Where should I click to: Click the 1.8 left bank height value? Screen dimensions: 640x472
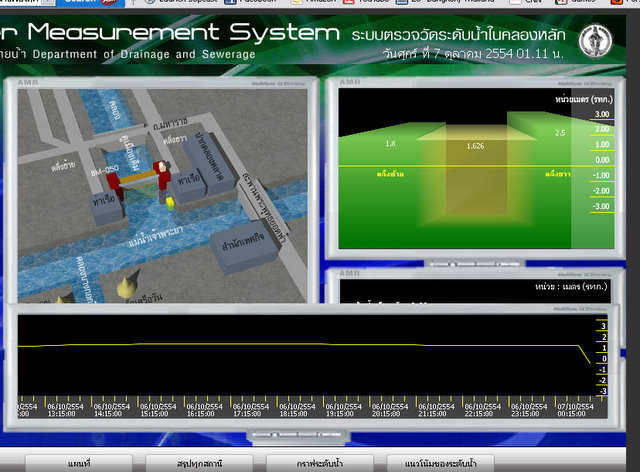click(390, 144)
